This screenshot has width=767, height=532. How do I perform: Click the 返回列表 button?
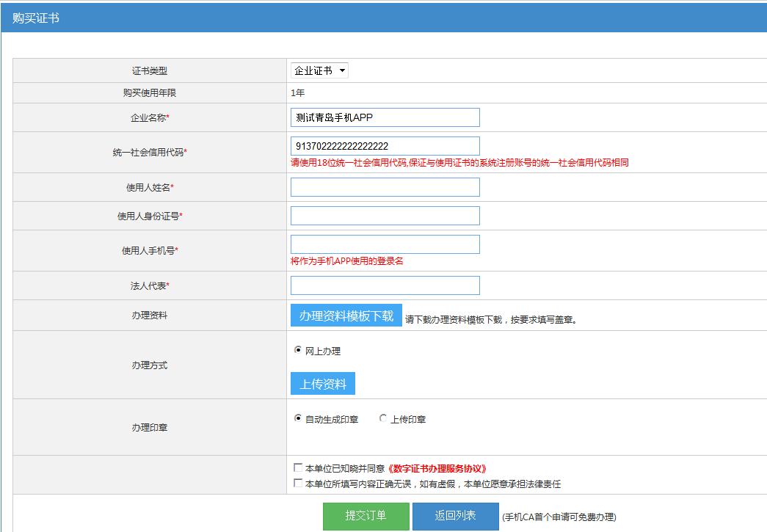pos(455,516)
